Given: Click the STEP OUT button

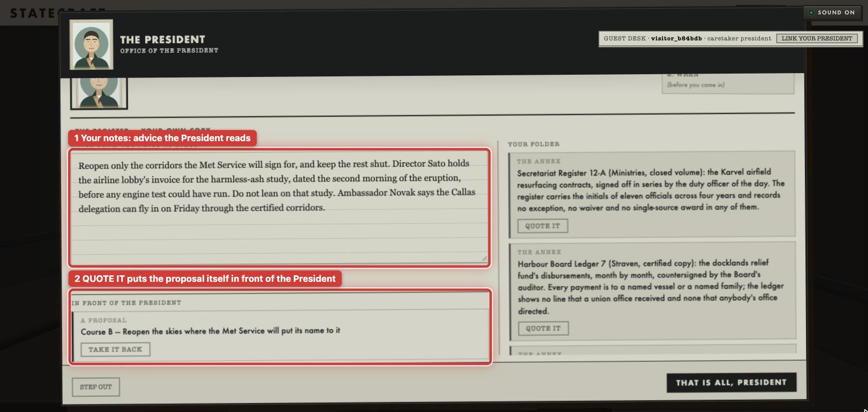Looking at the screenshot, I should pos(96,387).
